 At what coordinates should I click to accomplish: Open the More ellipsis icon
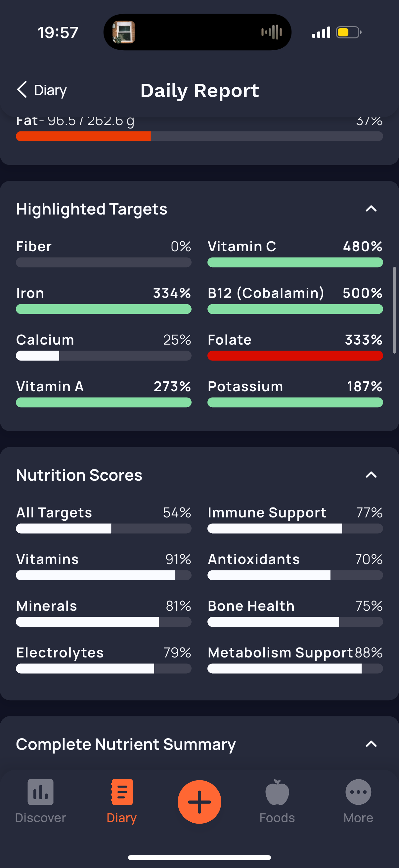[x=358, y=792]
